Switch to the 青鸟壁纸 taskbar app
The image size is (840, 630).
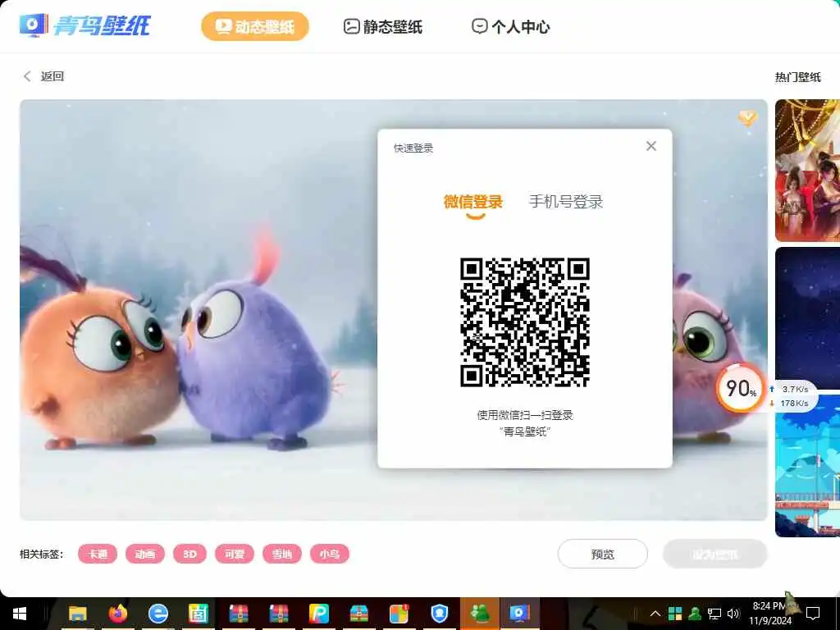[519, 614]
